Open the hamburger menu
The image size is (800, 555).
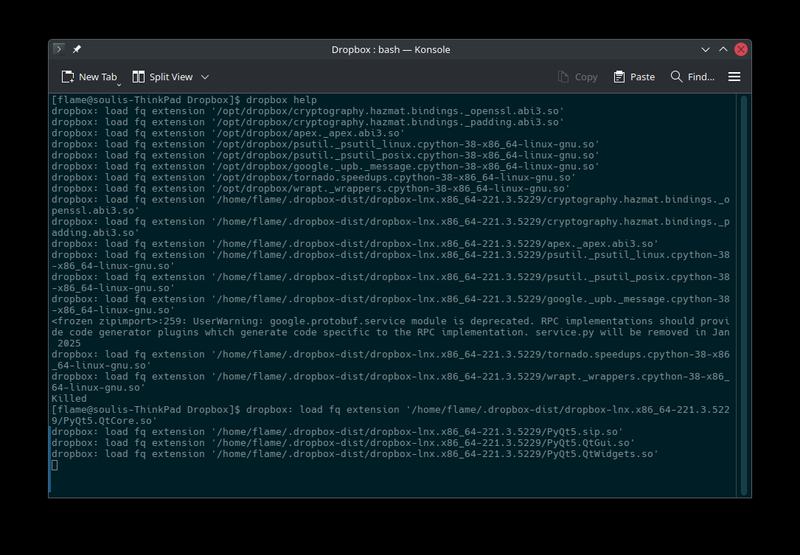coord(734,77)
